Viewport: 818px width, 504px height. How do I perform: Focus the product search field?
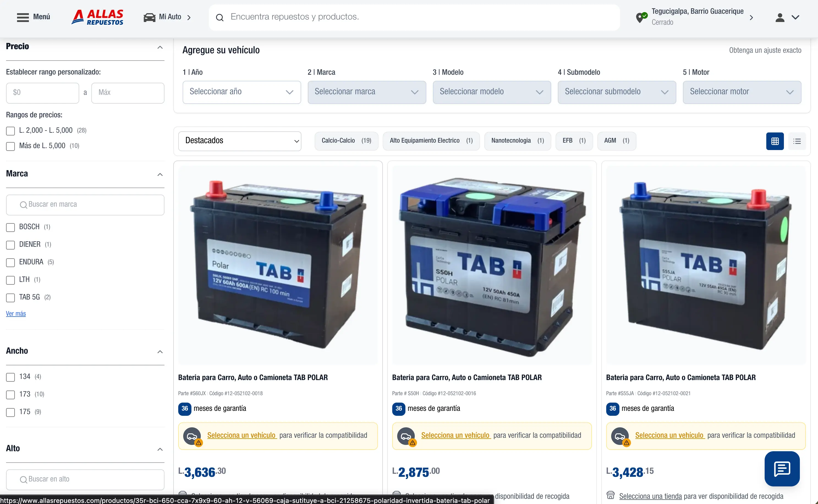[x=414, y=17]
